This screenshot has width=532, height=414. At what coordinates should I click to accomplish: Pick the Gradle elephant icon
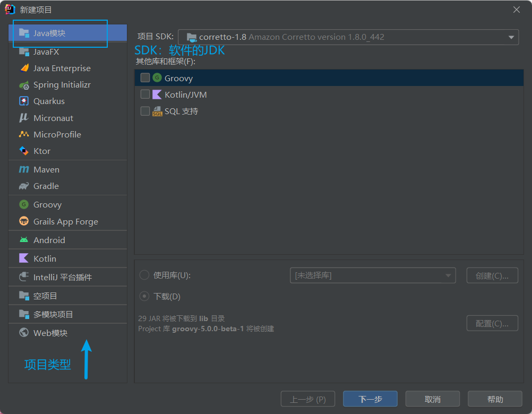(24, 186)
